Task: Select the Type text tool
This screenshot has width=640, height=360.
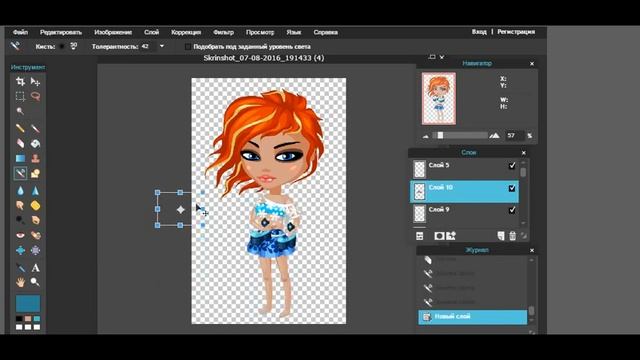Action: click(36, 268)
